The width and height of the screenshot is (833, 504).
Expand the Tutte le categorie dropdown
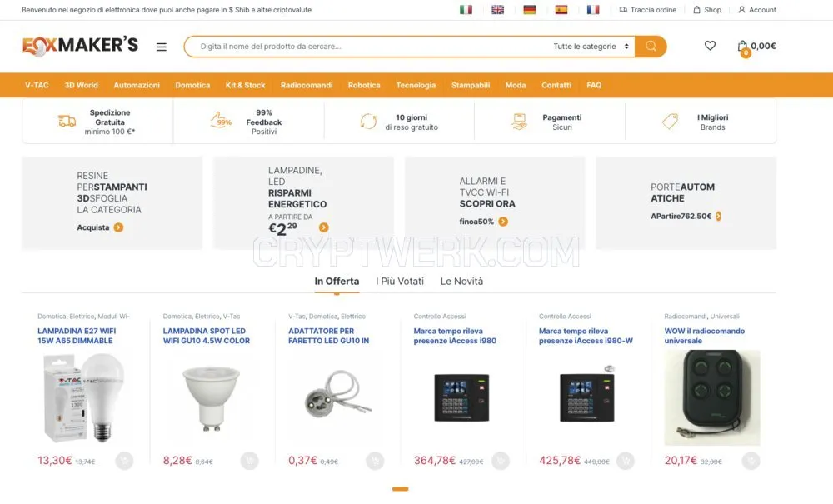click(591, 46)
